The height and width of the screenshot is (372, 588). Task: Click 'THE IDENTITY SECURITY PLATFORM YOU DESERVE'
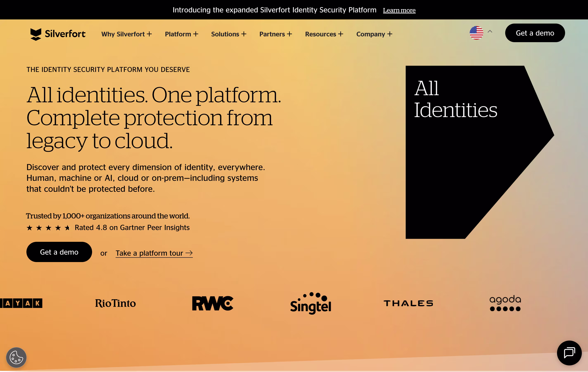point(108,70)
